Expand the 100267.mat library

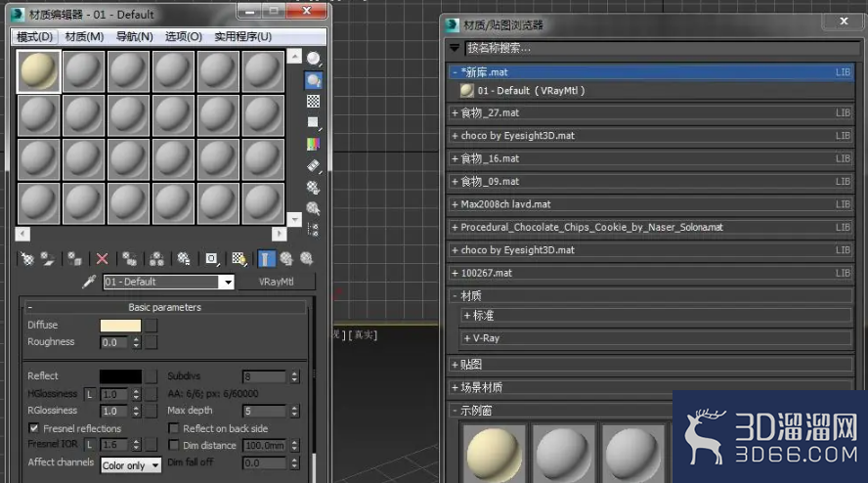point(456,273)
